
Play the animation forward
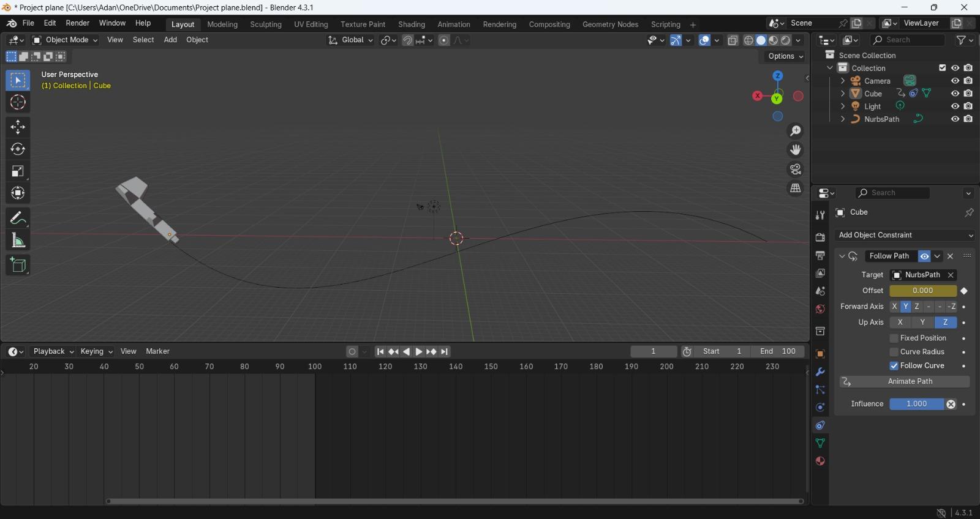(419, 352)
